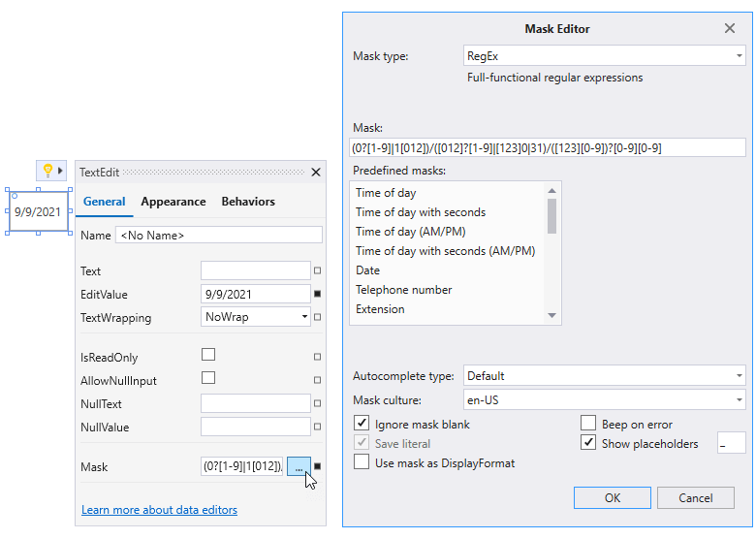The height and width of the screenshot is (539, 756).
Task: Enable the Beep on error checkbox
Action: tap(587, 424)
